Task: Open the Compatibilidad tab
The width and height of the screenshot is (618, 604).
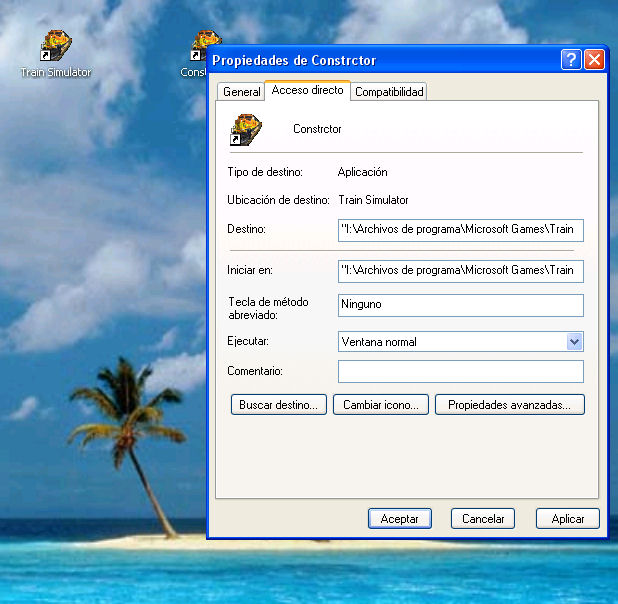Action: pyautogui.click(x=389, y=92)
